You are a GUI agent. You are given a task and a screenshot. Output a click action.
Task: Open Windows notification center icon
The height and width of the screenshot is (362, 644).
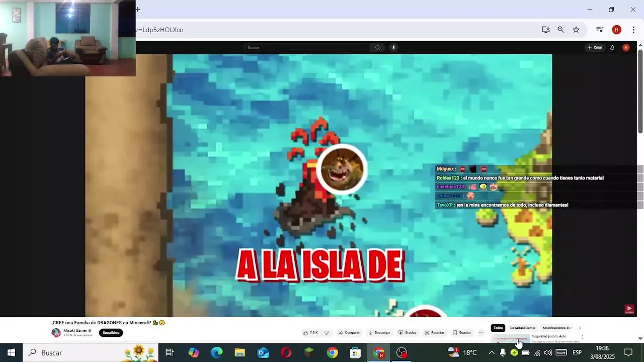(628, 352)
